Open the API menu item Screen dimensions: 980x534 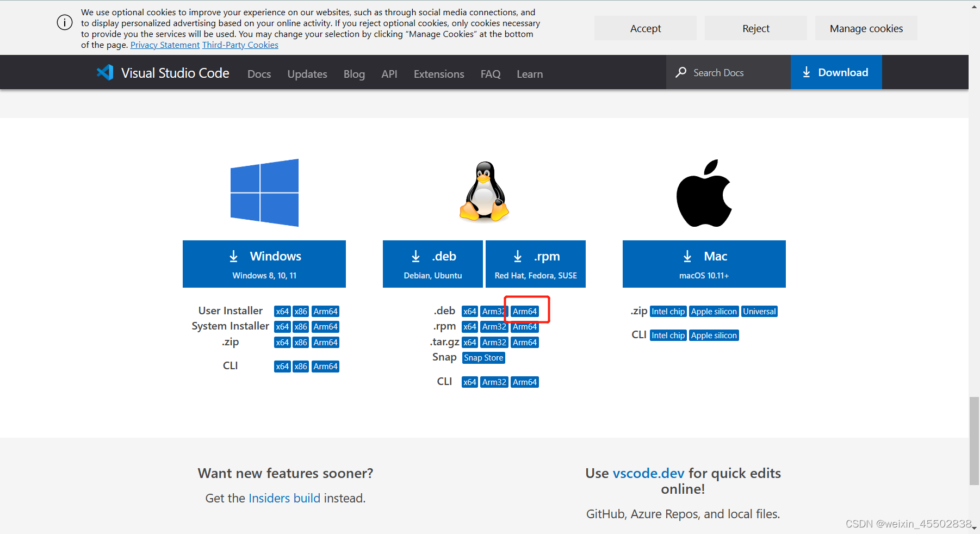389,74
